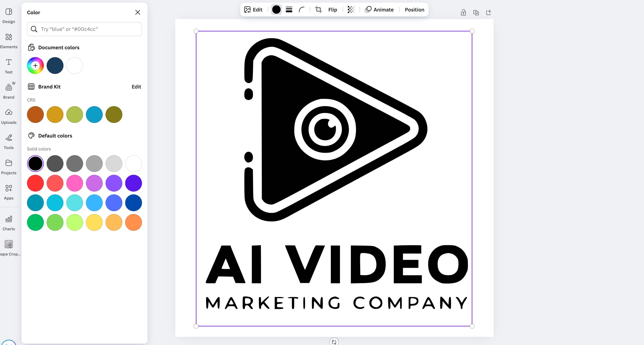
Task: Open the Position panel
Action: pyautogui.click(x=414, y=10)
